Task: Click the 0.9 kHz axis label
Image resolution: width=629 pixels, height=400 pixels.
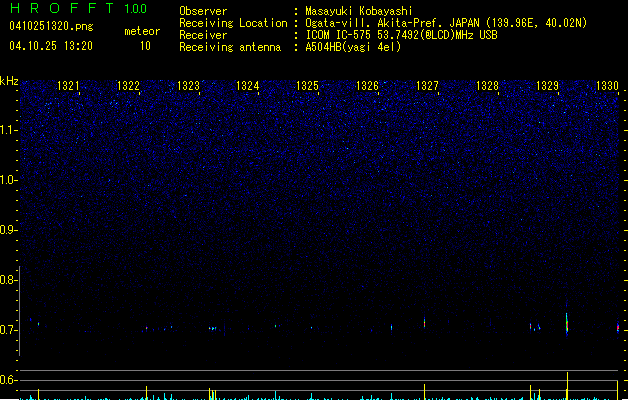Action: (x=9, y=230)
